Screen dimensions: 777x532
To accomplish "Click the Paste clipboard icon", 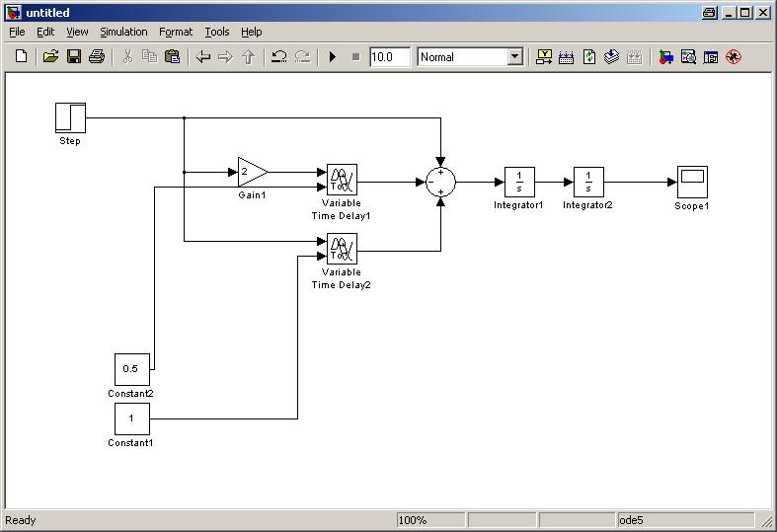I will (173, 57).
